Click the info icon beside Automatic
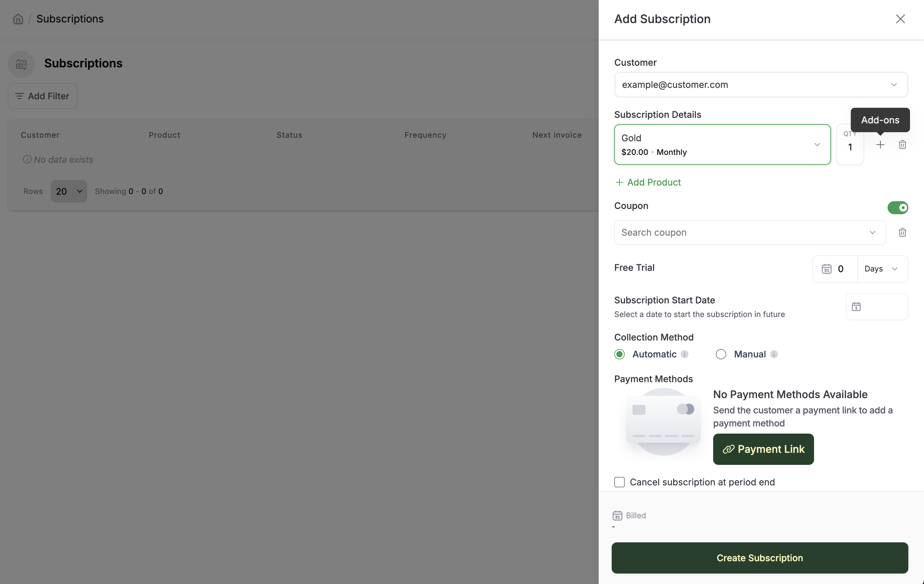The height and width of the screenshot is (584, 924). point(685,354)
